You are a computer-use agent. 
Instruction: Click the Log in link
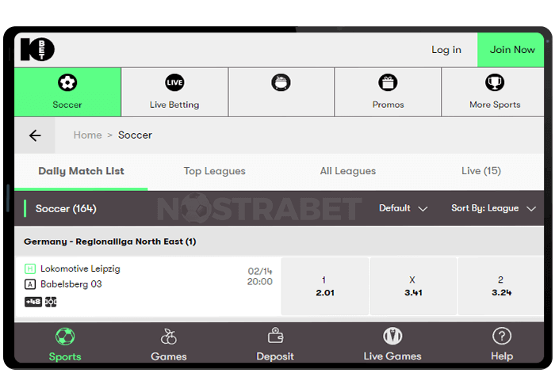pos(446,50)
